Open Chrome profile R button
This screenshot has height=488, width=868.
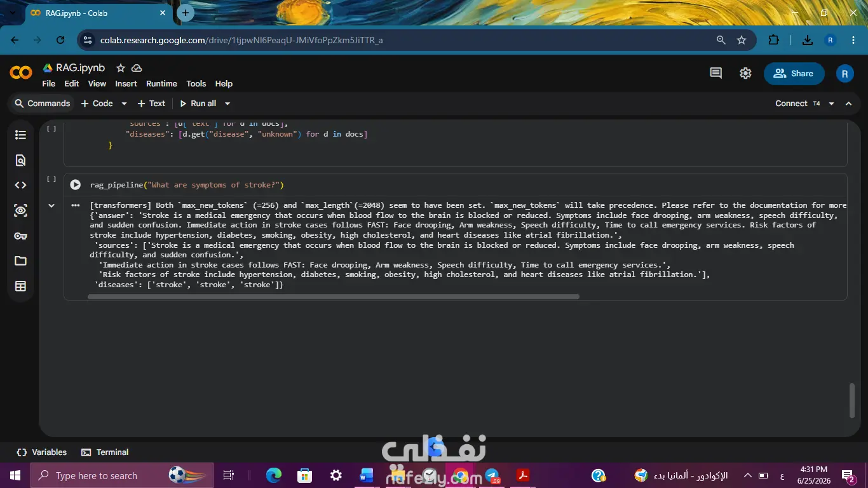(x=830, y=40)
